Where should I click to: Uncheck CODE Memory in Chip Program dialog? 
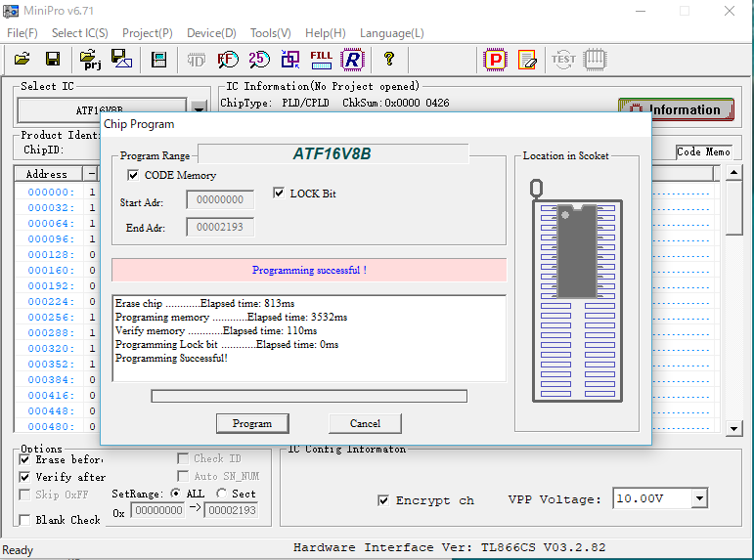[x=133, y=175]
